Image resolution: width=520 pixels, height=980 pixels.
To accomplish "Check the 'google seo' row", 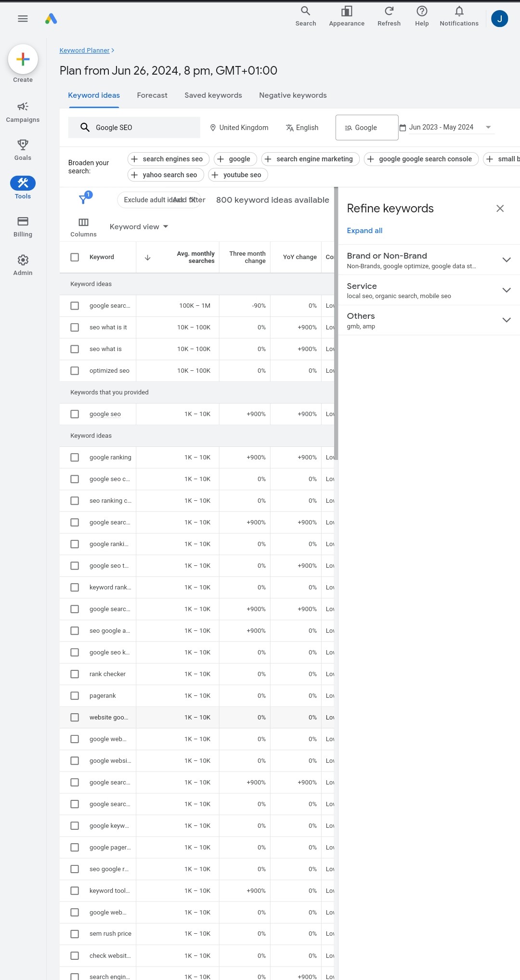I will (75, 414).
